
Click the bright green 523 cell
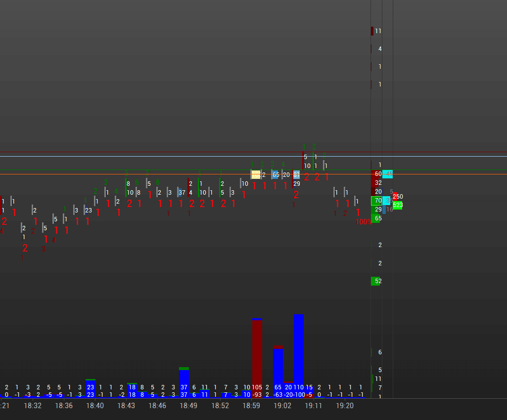(398, 205)
